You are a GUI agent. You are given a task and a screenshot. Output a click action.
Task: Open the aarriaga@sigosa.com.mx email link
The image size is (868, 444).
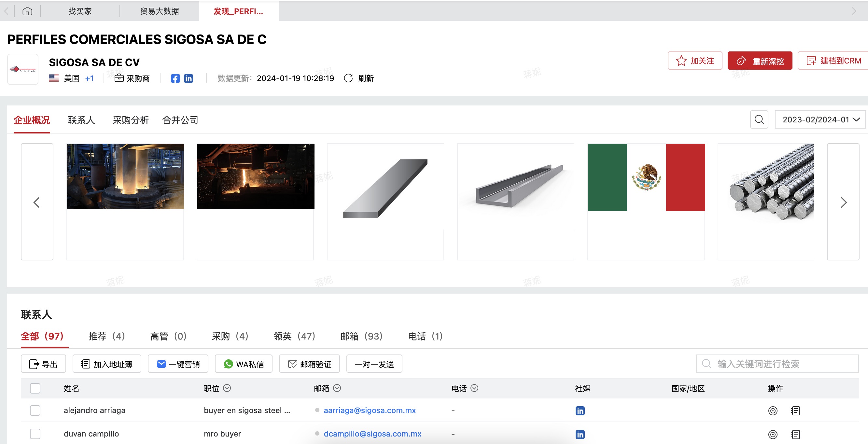click(x=370, y=411)
